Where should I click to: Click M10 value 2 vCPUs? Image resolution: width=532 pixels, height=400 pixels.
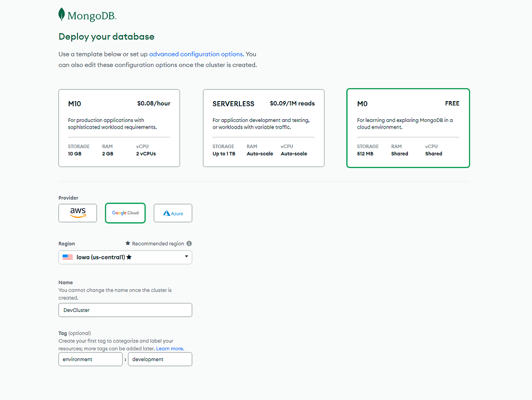click(x=146, y=154)
